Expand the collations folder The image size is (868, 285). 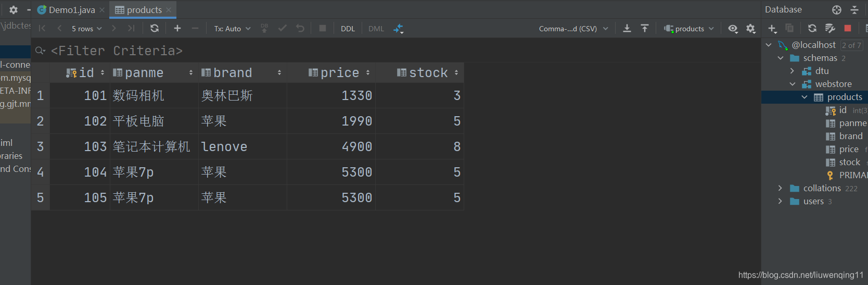point(780,188)
